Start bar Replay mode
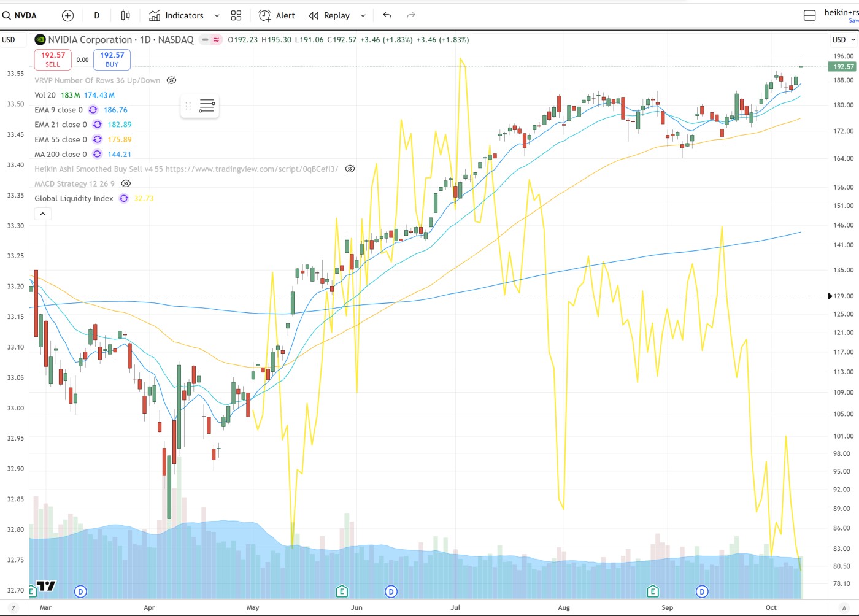 coord(329,15)
